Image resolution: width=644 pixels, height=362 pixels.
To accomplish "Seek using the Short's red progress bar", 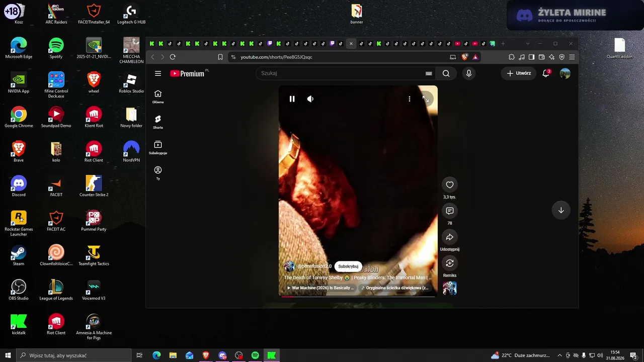I will (x=358, y=297).
